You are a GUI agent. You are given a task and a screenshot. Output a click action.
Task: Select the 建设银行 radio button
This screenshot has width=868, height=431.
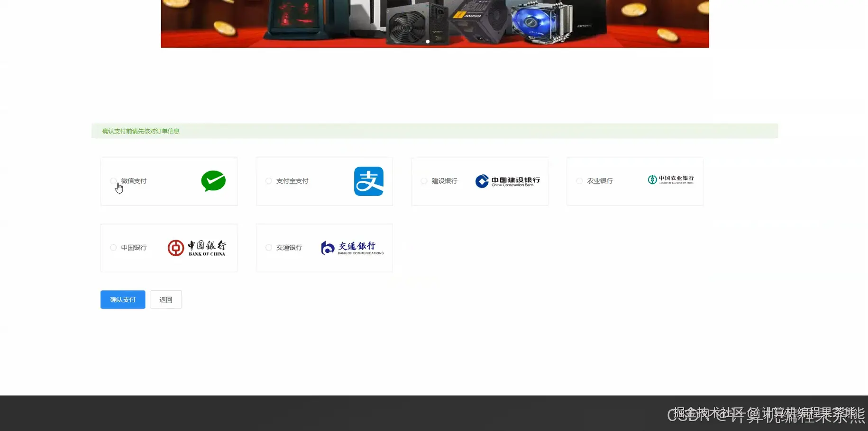click(x=424, y=181)
